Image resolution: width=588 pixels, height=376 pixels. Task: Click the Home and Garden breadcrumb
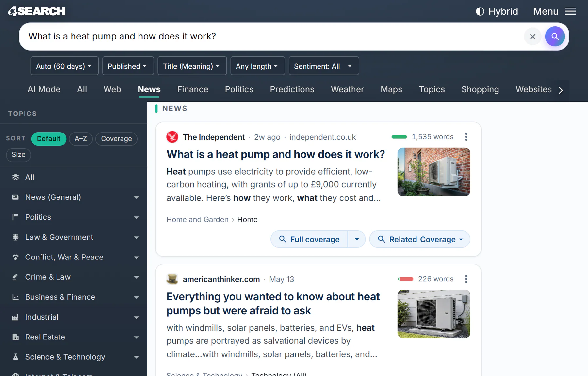pos(197,220)
